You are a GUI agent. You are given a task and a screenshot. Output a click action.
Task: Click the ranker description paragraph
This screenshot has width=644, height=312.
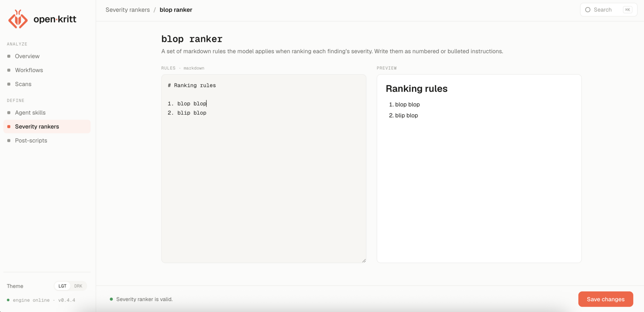[332, 51]
